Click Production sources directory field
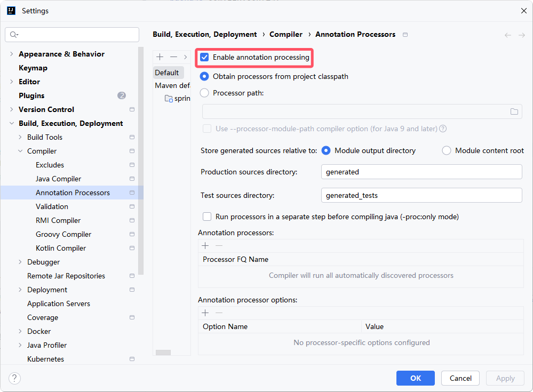The image size is (533, 392). tap(421, 172)
